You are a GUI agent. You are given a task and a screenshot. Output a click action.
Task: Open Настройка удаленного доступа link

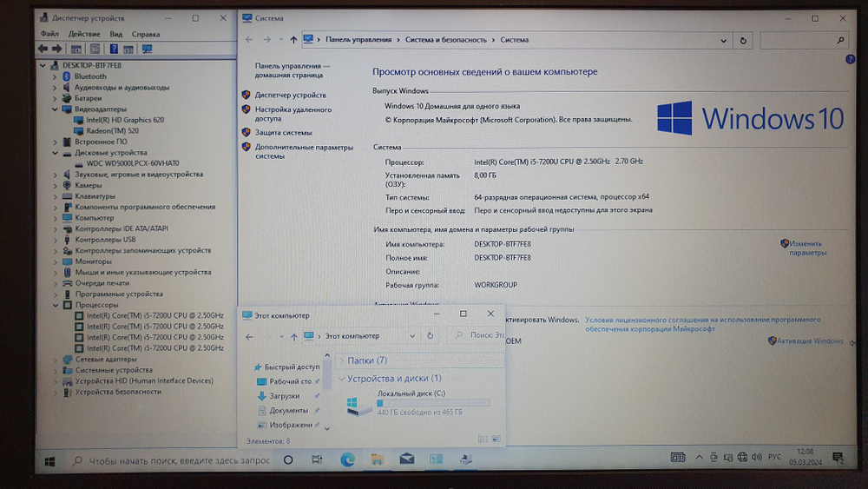point(293,114)
